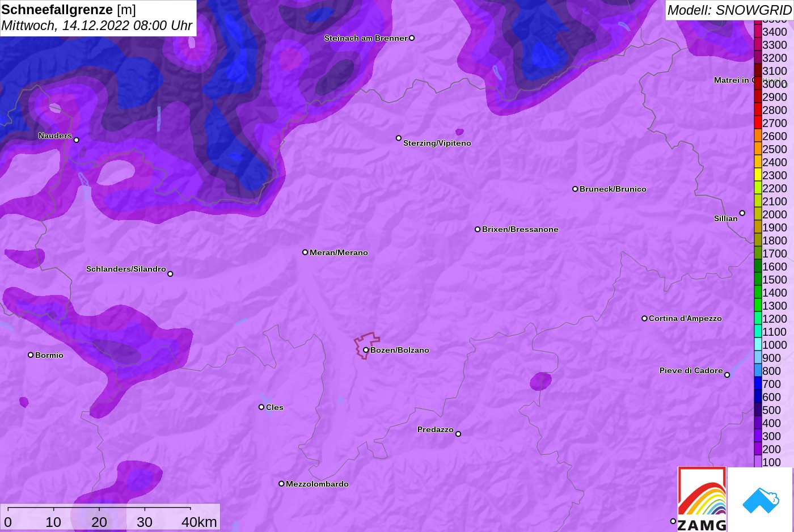
Task: Select the Bruneck/Brunico location dot
Action: tap(575, 189)
